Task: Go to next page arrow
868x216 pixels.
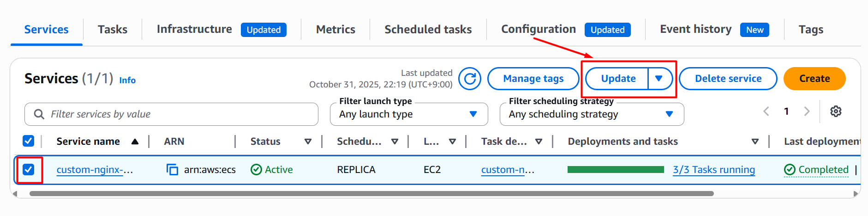Action: (807, 111)
